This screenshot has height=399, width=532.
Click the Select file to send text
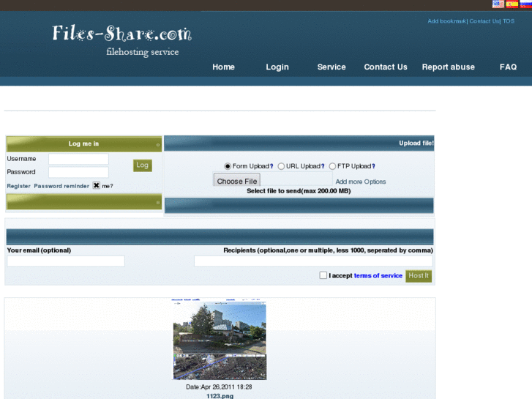point(299,191)
